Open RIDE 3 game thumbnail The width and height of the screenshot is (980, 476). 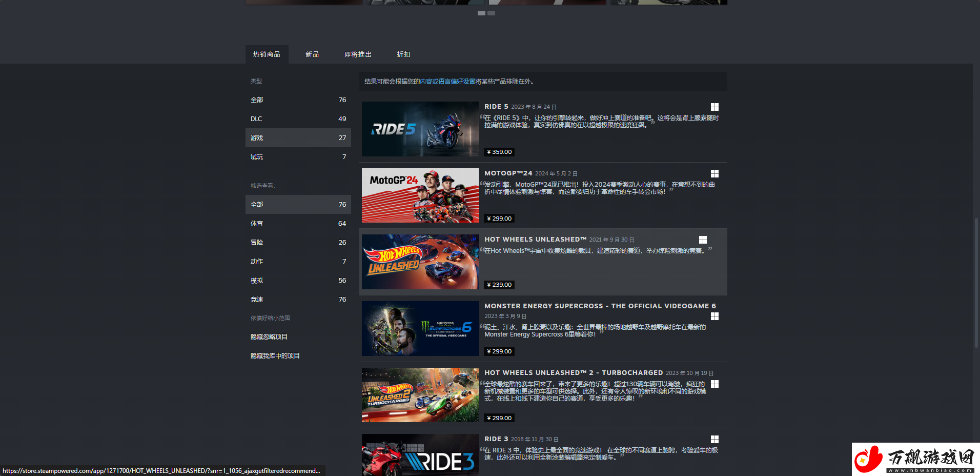[x=420, y=455]
